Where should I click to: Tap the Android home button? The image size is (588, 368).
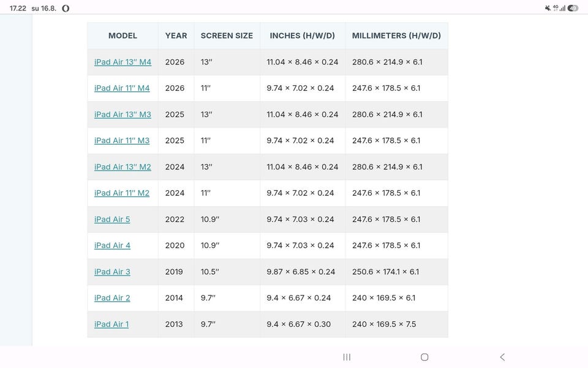point(424,357)
